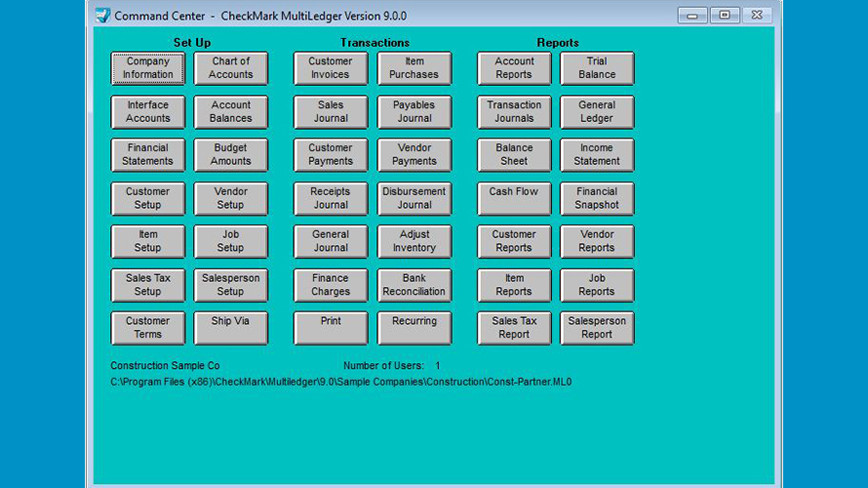The image size is (868, 488).
Task: Click the 'Construction Sample Co' company name
Action: (165, 366)
